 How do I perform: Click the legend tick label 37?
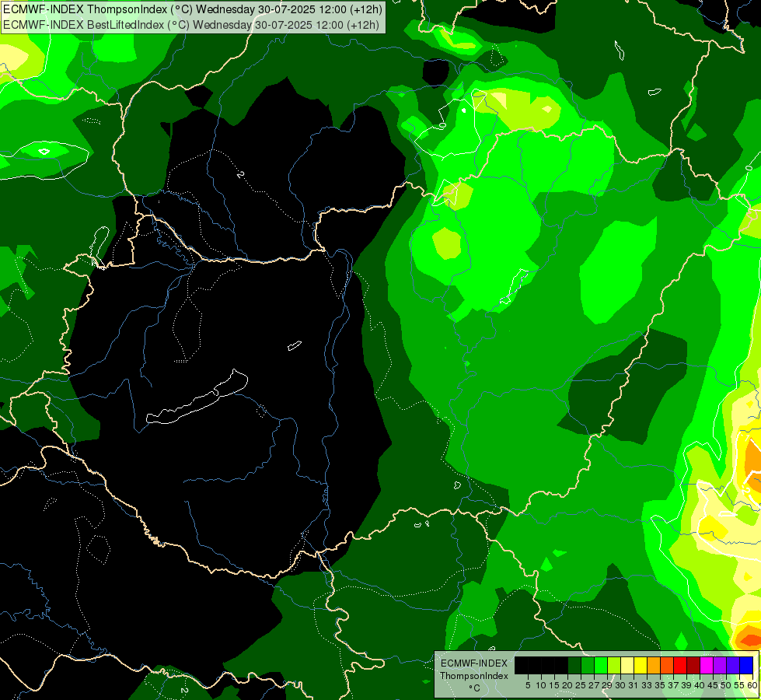point(674,685)
